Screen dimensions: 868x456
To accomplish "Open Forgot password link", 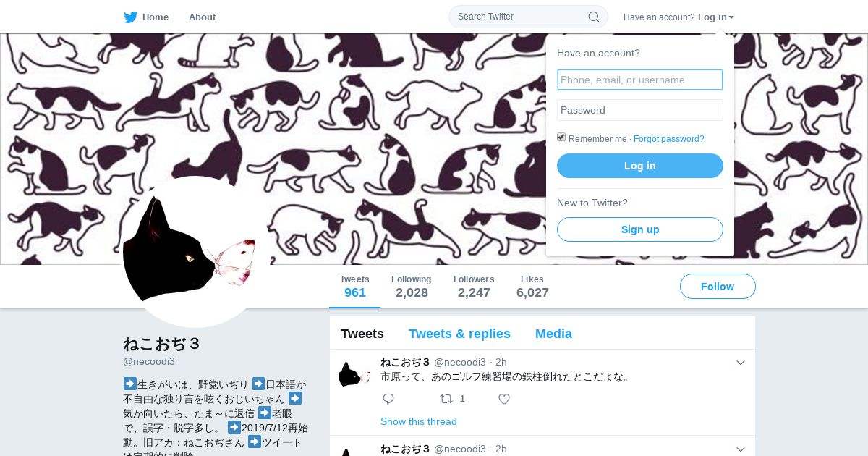I will (x=668, y=139).
